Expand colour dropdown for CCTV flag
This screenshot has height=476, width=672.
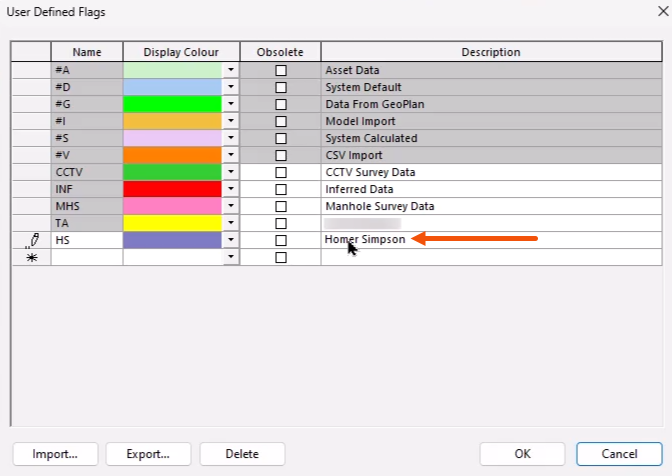click(x=231, y=172)
